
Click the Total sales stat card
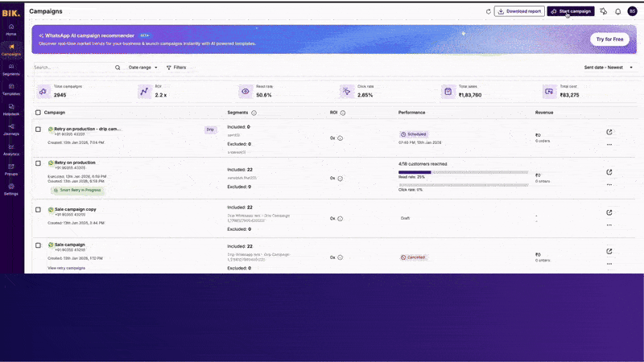pyautogui.click(x=461, y=91)
